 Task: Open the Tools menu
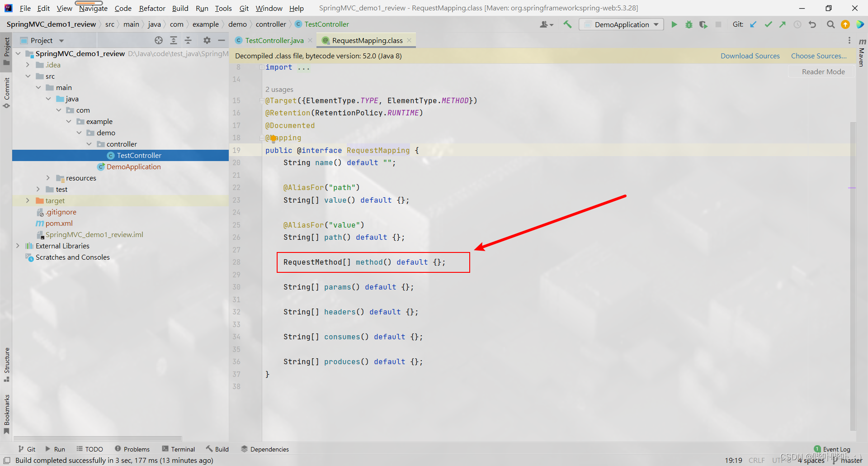coord(223,8)
